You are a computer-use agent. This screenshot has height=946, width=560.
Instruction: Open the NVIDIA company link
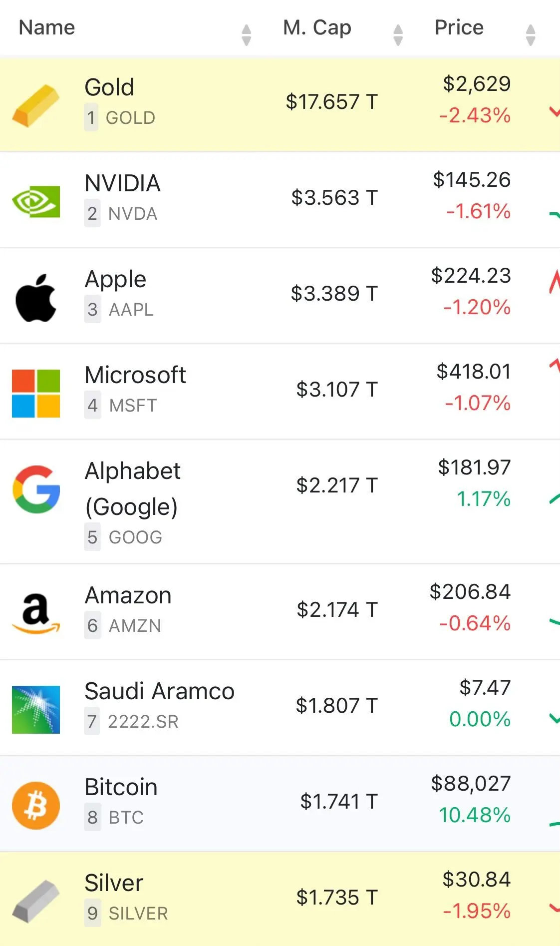click(122, 183)
